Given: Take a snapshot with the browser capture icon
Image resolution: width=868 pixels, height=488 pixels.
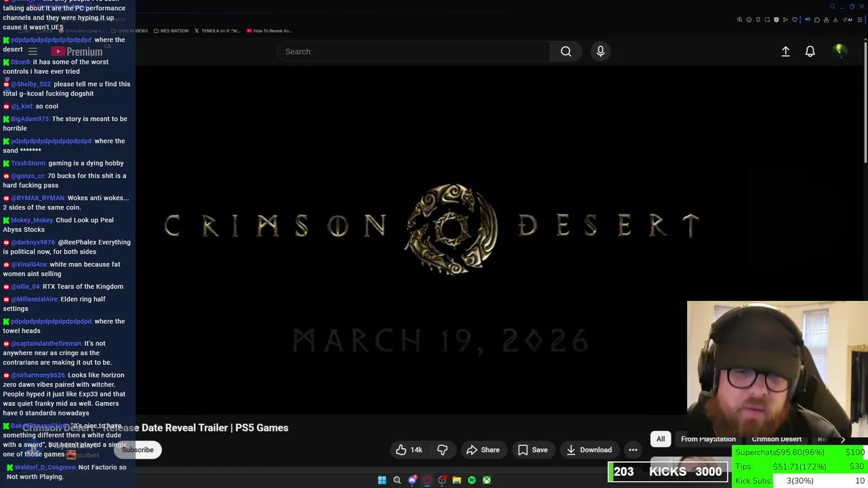Looking at the screenshot, I should (x=767, y=20).
